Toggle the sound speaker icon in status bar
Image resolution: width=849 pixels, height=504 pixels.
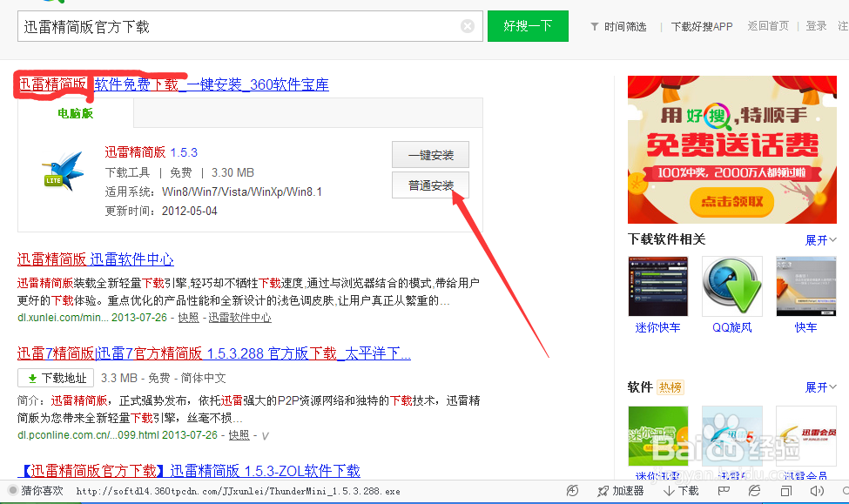817,491
